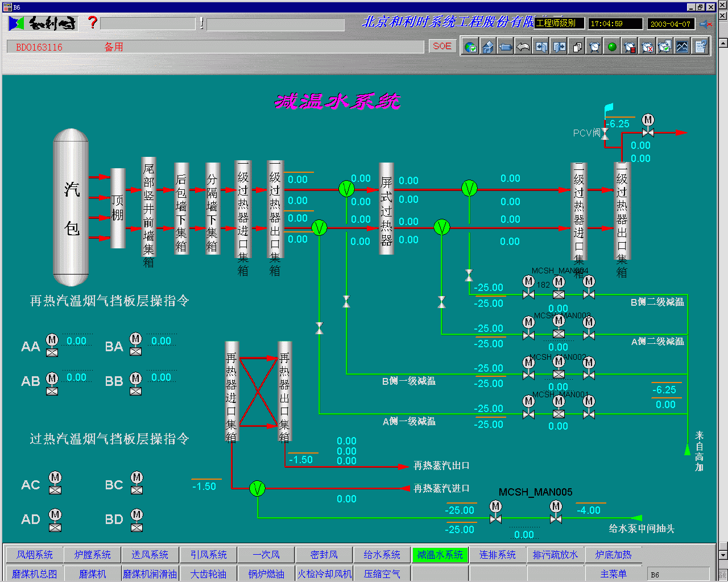Viewport: 728px width, 582px height.
Task: Select the AB damper motor actuator
Action: tap(52, 383)
